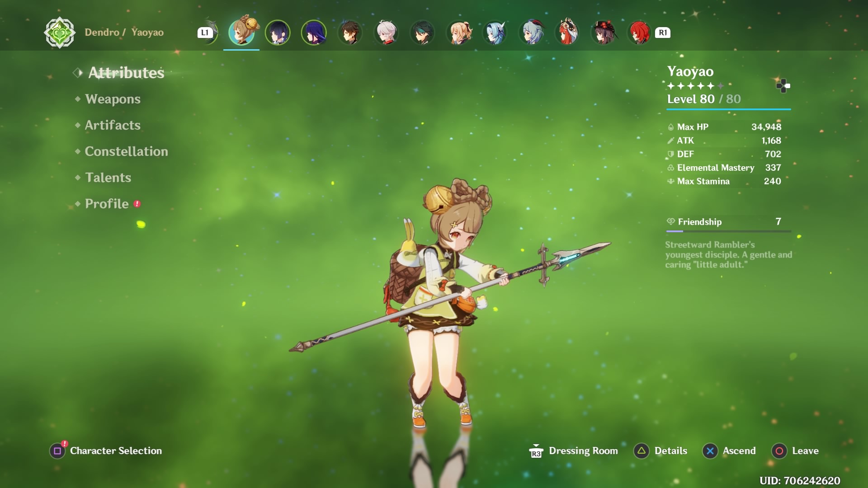Image resolution: width=868 pixels, height=488 pixels.
Task: Click the 'Yaoyao' name in stats panel
Action: (x=690, y=71)
